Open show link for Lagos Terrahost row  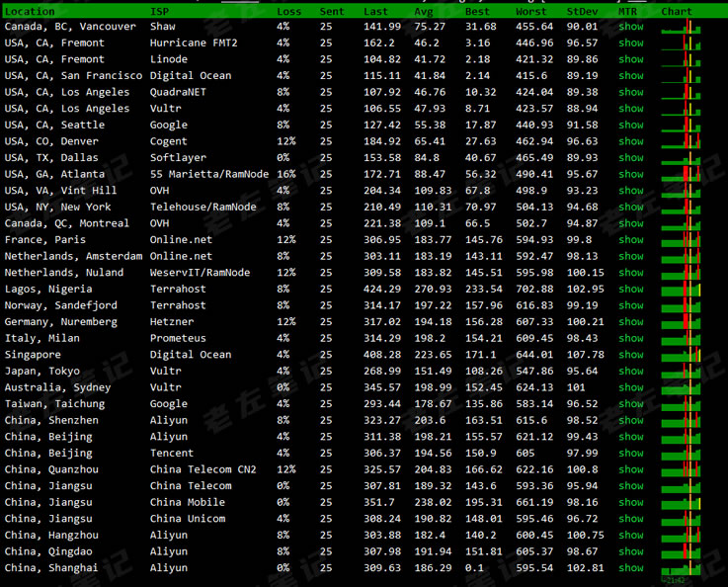pyautogui.click(x=631, y=289)
